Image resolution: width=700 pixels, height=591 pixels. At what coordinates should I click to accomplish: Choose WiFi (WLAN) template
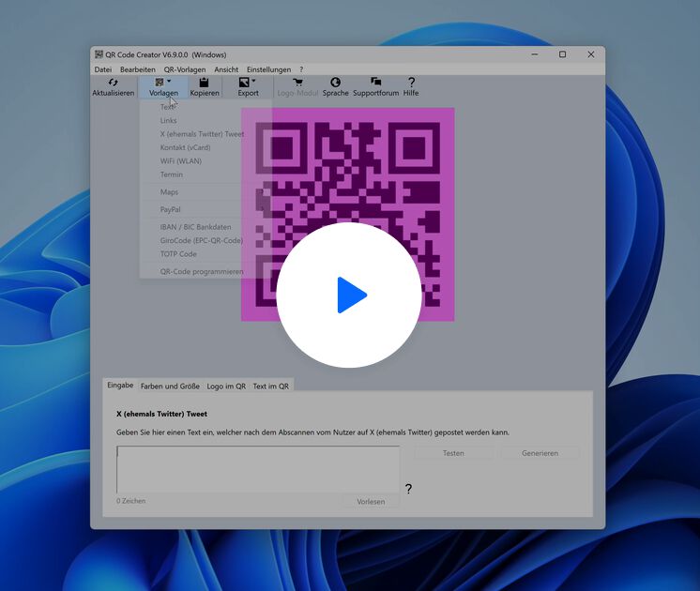205,160
